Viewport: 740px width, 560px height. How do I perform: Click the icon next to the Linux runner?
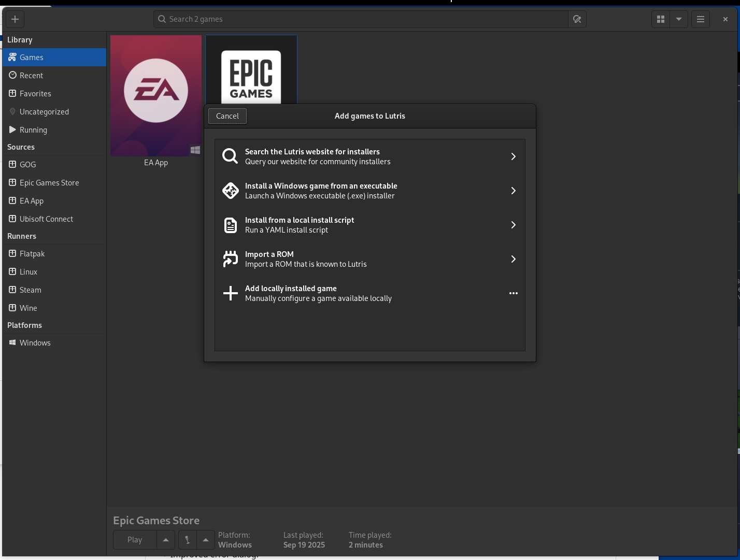pyautogui.click(x=12, y=271)
